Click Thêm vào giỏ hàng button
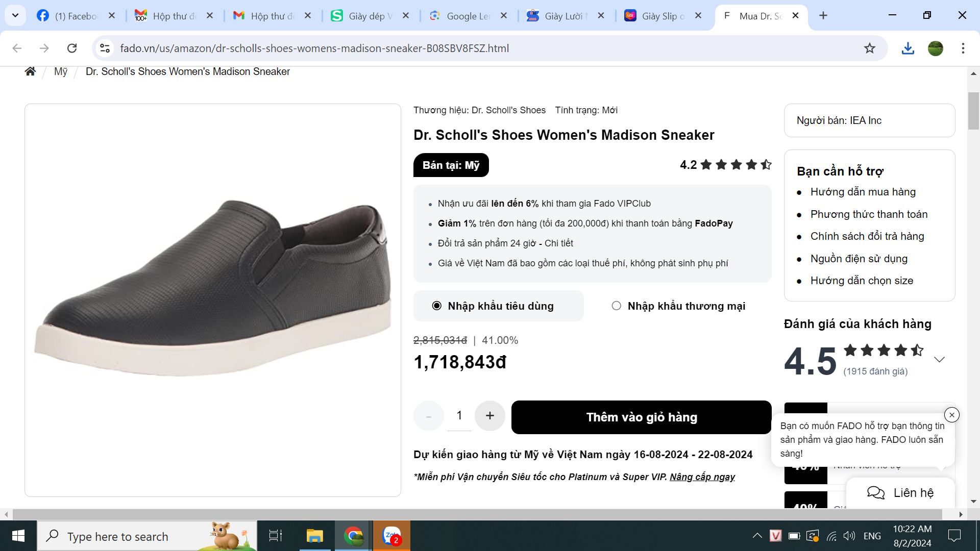Viewport: 980px width, 551px height. tap(641, 417)
